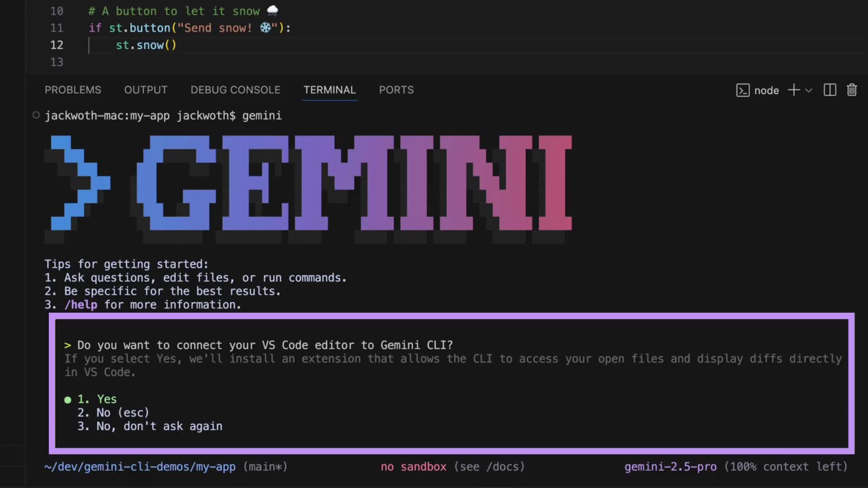
Task: Click the /help command text
Action: [x=81, y=305]
